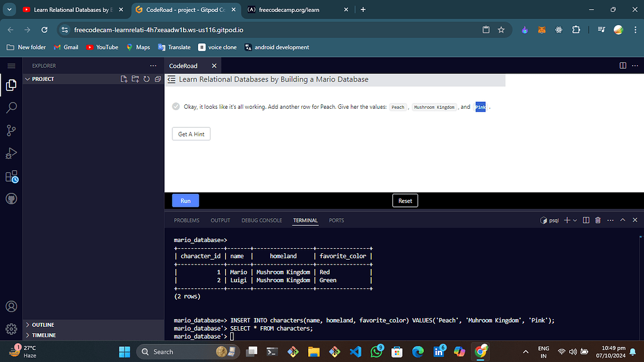Select the Source Control icon
The image size is (644, 362).
(10, 130)
